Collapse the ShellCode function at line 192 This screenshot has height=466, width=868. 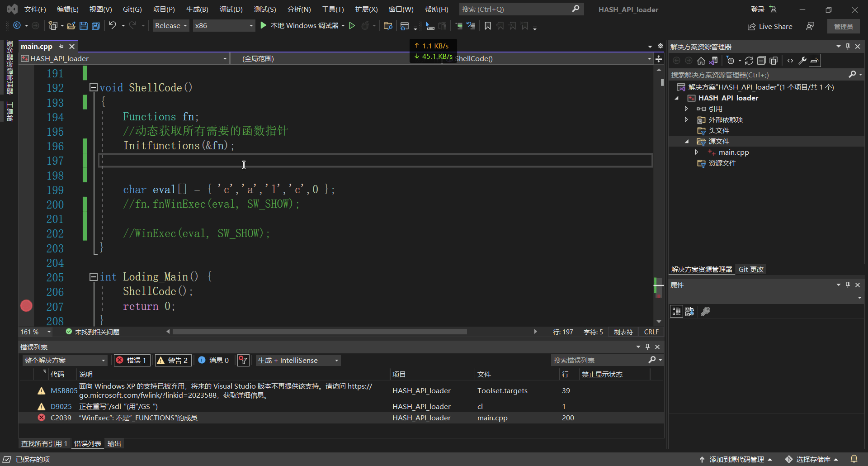(94, 87)
